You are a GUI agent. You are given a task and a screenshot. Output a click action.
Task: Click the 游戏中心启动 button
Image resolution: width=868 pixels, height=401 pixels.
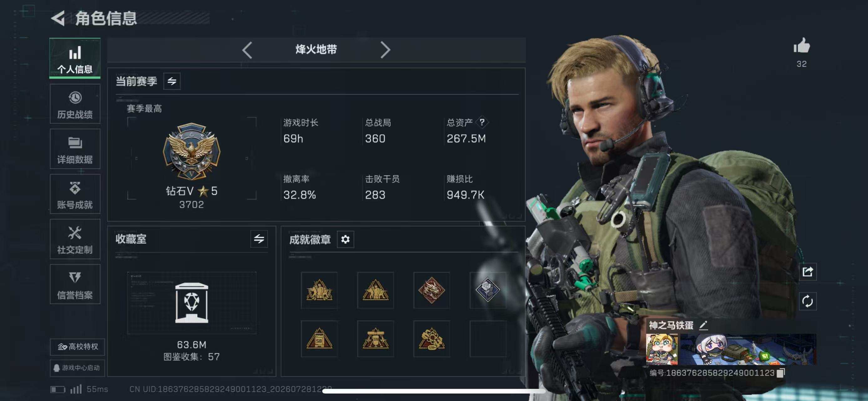click(78, 367)
